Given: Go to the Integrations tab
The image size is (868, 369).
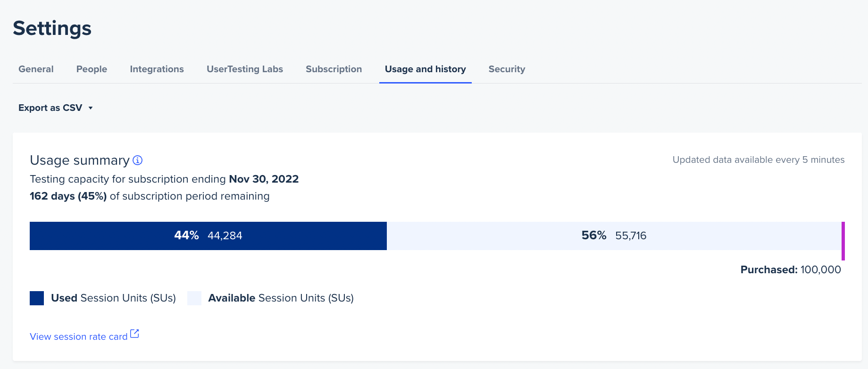Looking at the screenshot, I should [x=157, y=69].
